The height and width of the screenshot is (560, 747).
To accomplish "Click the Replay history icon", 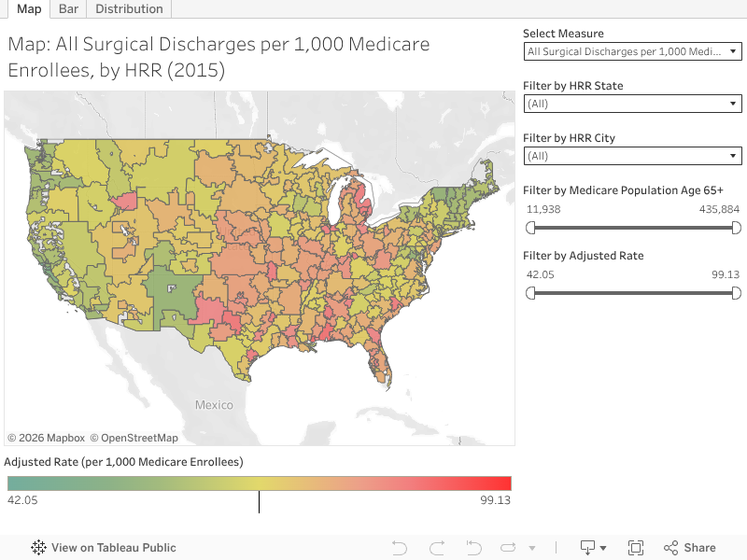I will click(508, 548).
